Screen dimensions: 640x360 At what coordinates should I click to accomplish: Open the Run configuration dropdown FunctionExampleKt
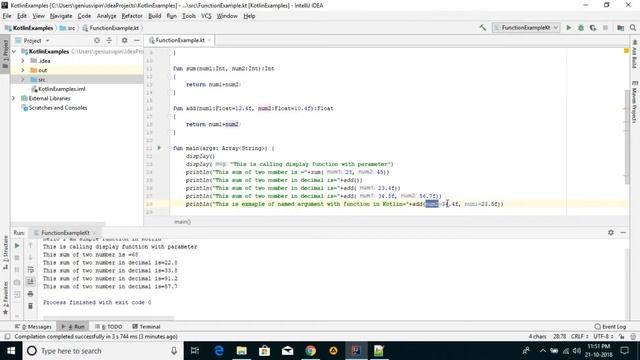tap(526, 28)
